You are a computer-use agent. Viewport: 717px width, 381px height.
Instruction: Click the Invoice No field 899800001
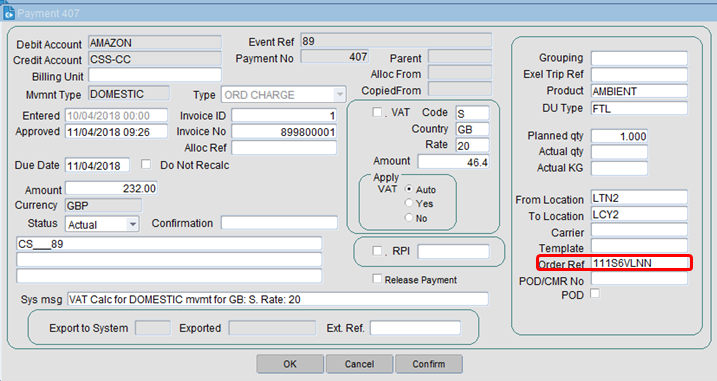tap(284, 131)
